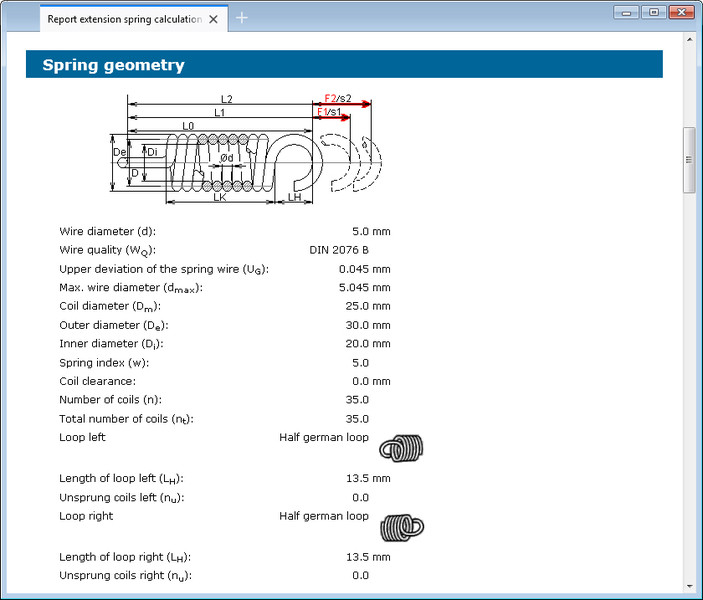Click the DIN 2076 B wire quality value
The width and height of the screenshot is (703, 600).
(339, 250)
